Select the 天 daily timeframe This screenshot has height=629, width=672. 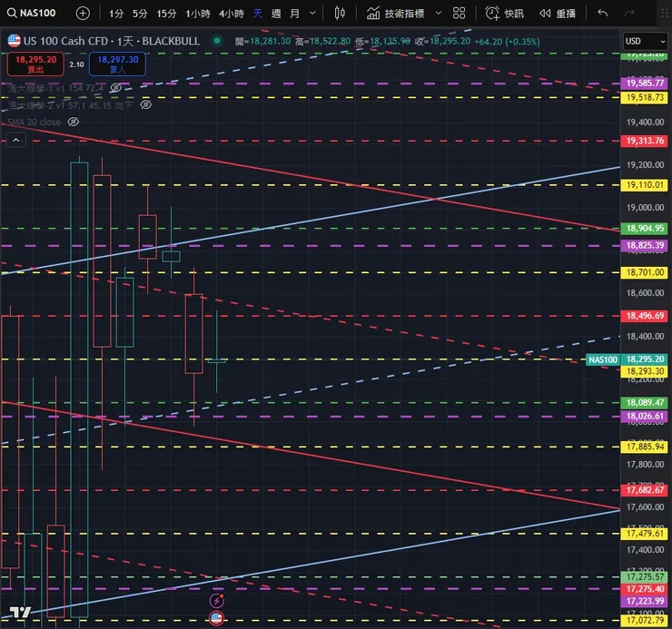[257, 14]
